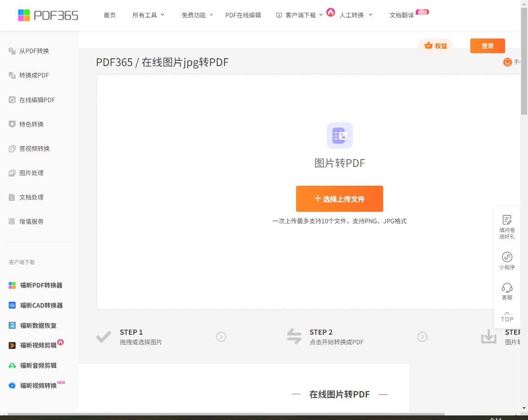Screen dimensions: 528x420
Task: Select 从PDF转换 in sidebar
Action: point(34,51)
